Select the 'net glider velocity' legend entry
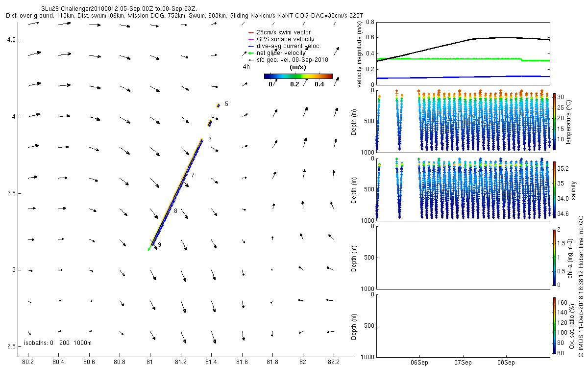 pyautogui.click(x=281, y=53)
